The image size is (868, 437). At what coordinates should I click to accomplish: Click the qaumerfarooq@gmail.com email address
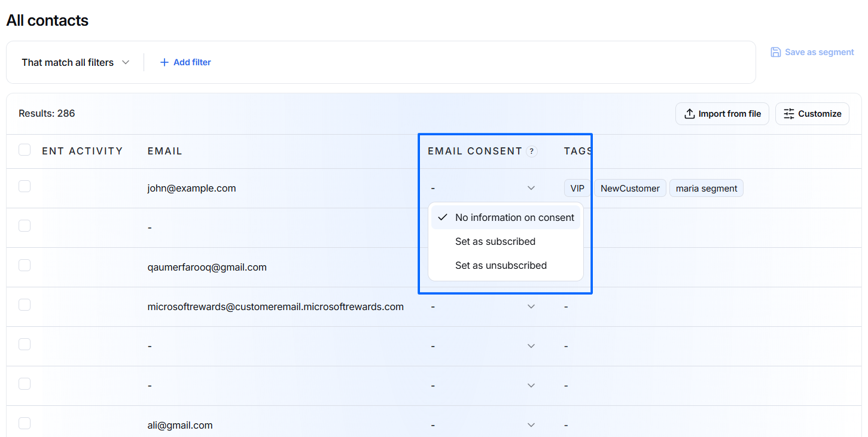tap(207, 267)
